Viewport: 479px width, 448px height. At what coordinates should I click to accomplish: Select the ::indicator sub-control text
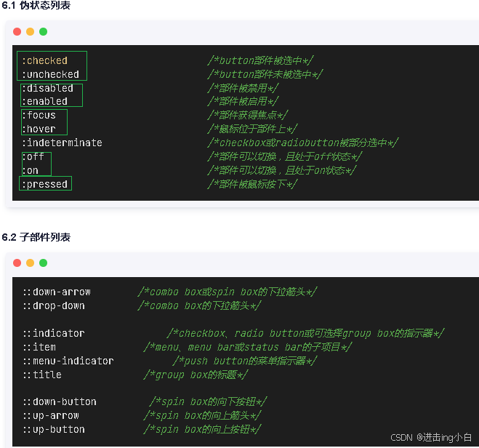tap(54, 333)
